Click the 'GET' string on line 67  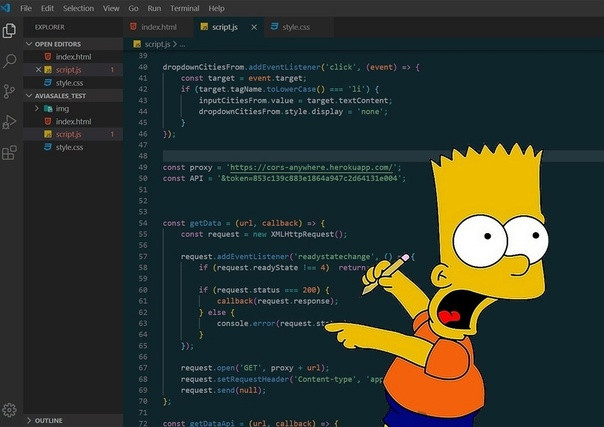pos(250,368)
